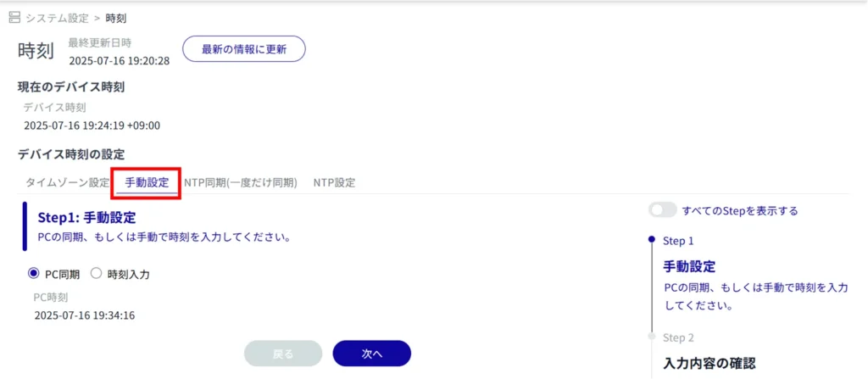Screen dimensions: 868x379
Task: Open the NTP同期(一度だけ同期) tab
Action: pyautogui.click(x=241, y=182)
